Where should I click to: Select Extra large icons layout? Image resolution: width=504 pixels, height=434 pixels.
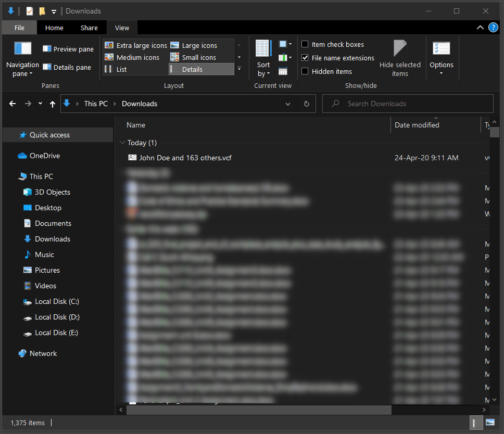tap(136, 46)
